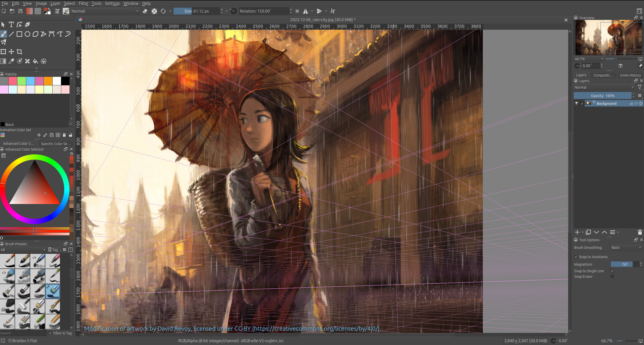Hide the Background layer
Viewport: 644px width, 345px height.
[577, 103]
